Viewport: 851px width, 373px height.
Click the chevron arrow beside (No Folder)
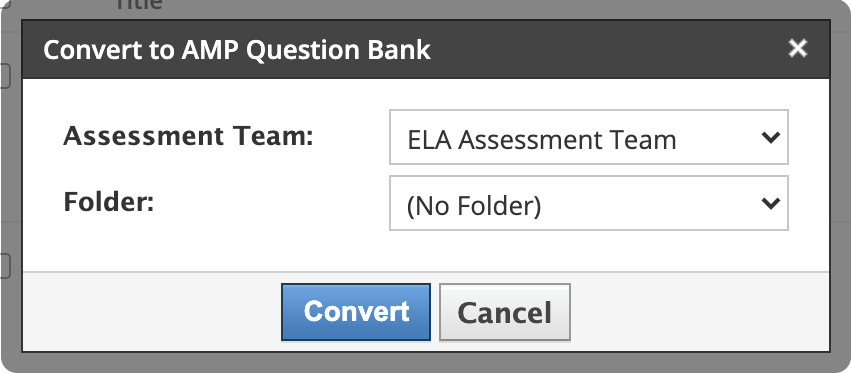(770, 204)
